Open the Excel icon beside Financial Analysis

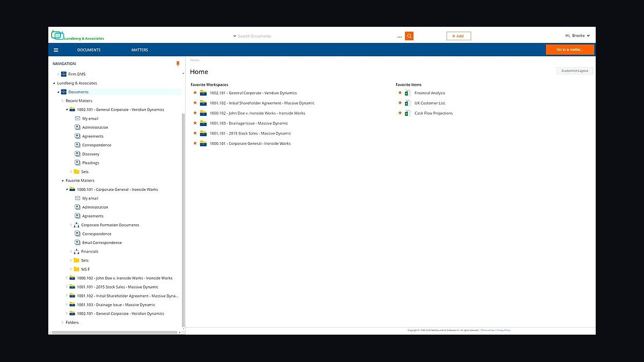coord(407,93)
